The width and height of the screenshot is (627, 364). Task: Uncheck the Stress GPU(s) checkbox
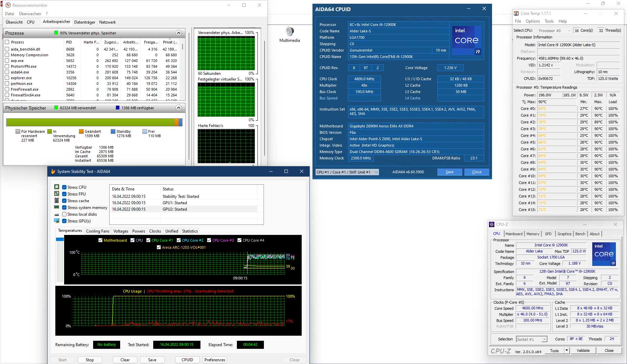click(64, 221)
